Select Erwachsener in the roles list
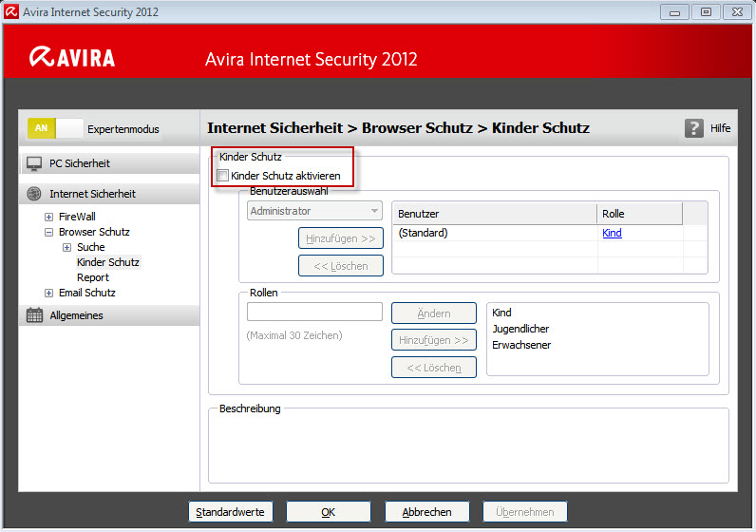 (521, 346)
